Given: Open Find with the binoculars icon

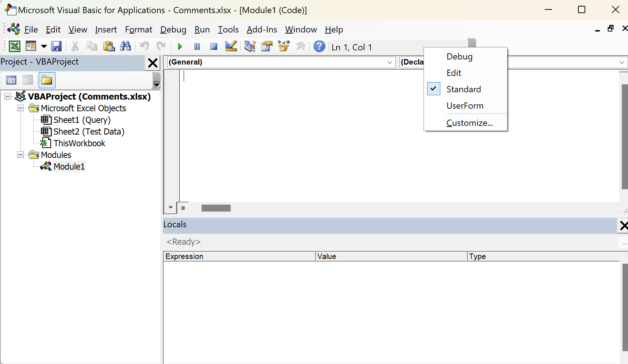Looking at the screenshot, I should pyautogui.click(x=126, y=46).
